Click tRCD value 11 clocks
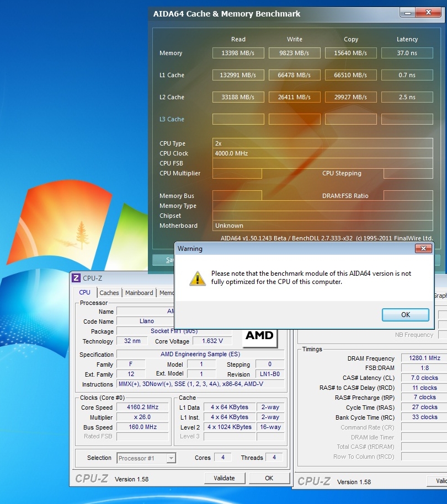This screenshot has width=447, height=504. coord(424,388)
